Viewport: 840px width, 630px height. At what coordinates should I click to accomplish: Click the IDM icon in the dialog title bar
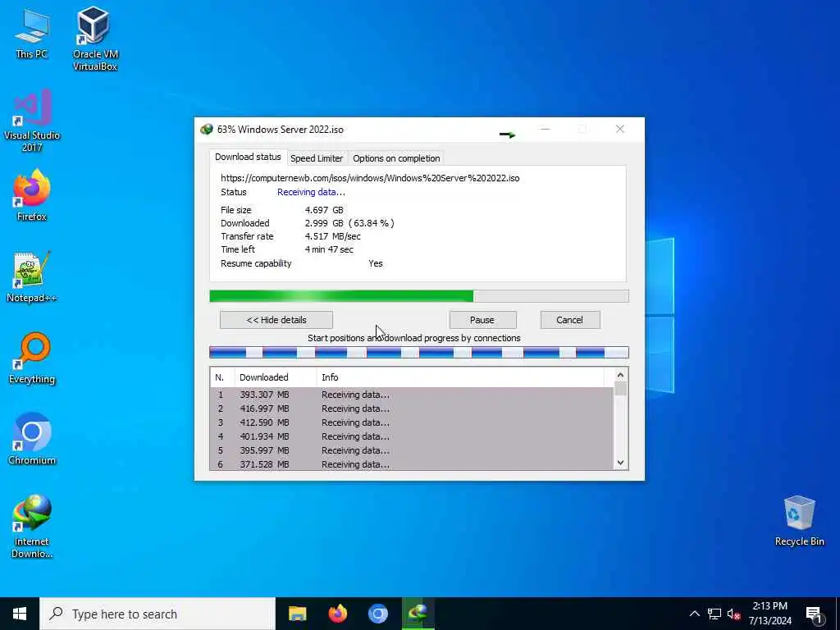click(x=206, y=129)
